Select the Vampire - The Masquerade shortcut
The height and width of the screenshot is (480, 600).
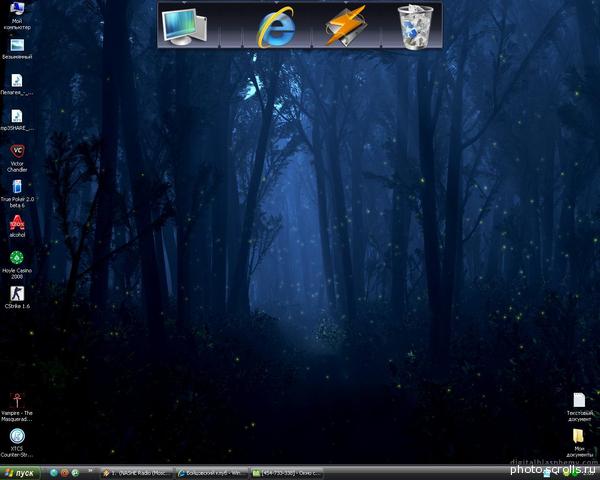16,407
